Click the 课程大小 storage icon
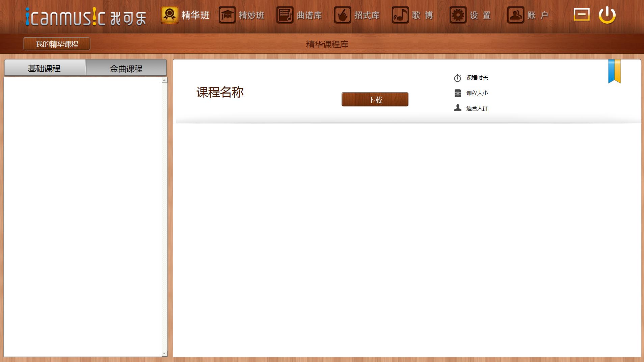Image resolution: width=644 pixels, height=362 pixels. click(x=457, y=93)
